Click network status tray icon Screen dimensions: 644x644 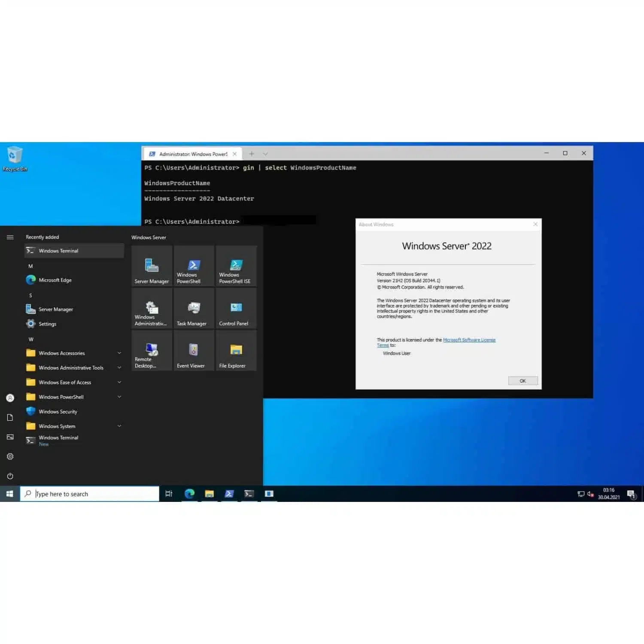(x=581, y=494)
